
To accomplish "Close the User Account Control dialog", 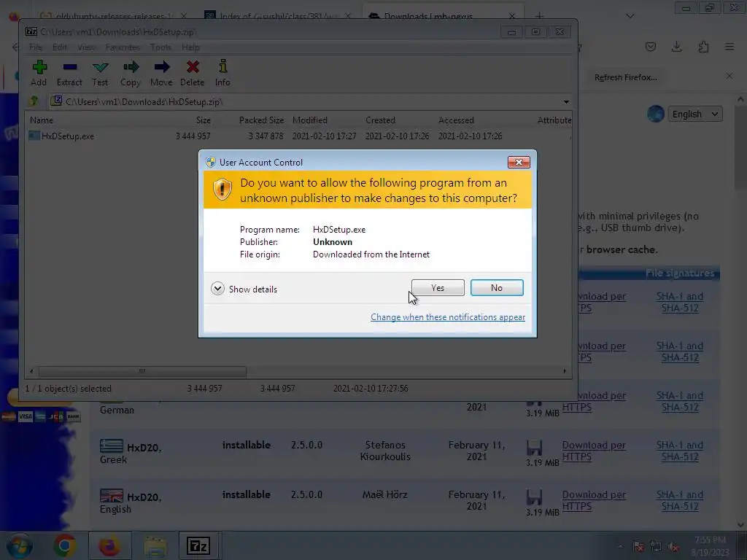I will [519, 163].
